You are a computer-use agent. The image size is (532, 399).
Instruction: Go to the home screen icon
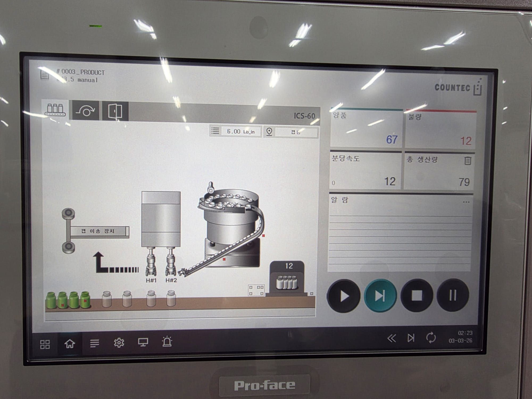[x=70, y=344]
